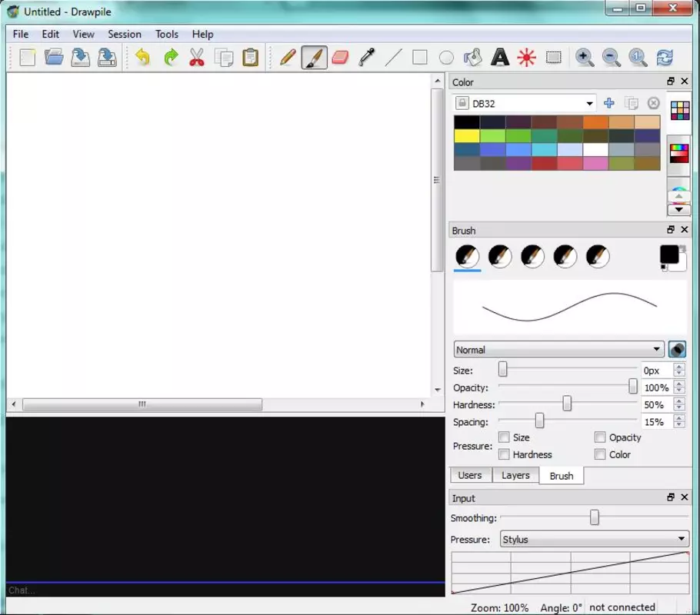The height and width of the screenshot is (615, 700).
Task: Reset canvas rotation icon
Action: tap(665, 58)
